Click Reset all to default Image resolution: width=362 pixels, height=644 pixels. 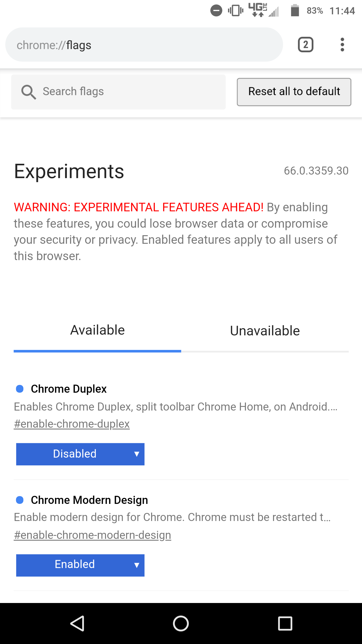294,92
